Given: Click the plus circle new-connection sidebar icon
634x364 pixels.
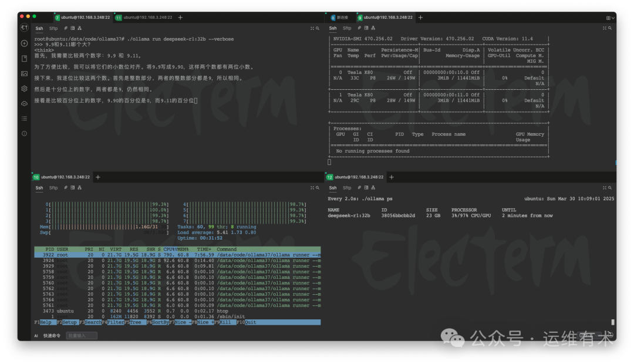Looking at the screenshot, I should pyautogui.click(x=24, y=43).
